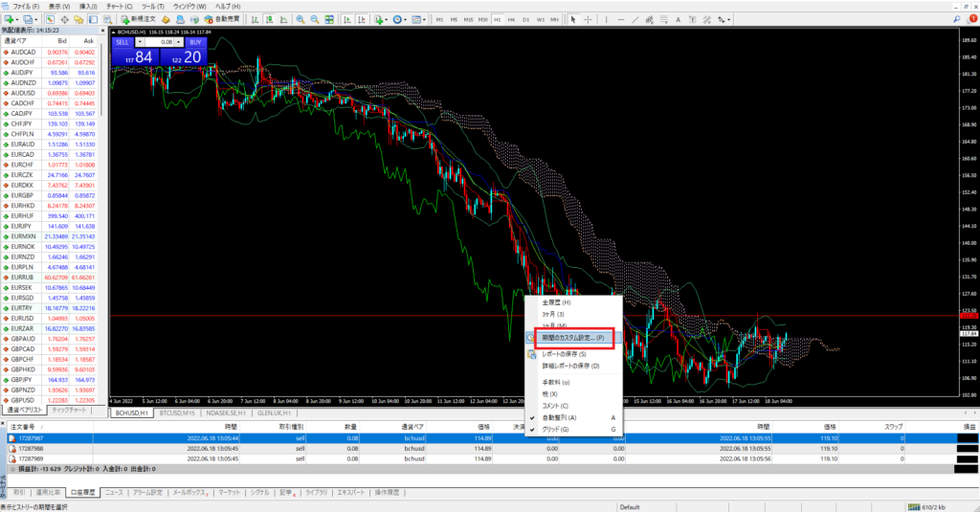Open the ファイル (F) menu
Image resolution: width=980 pixels, height=512 pixels.
(26, 7)
